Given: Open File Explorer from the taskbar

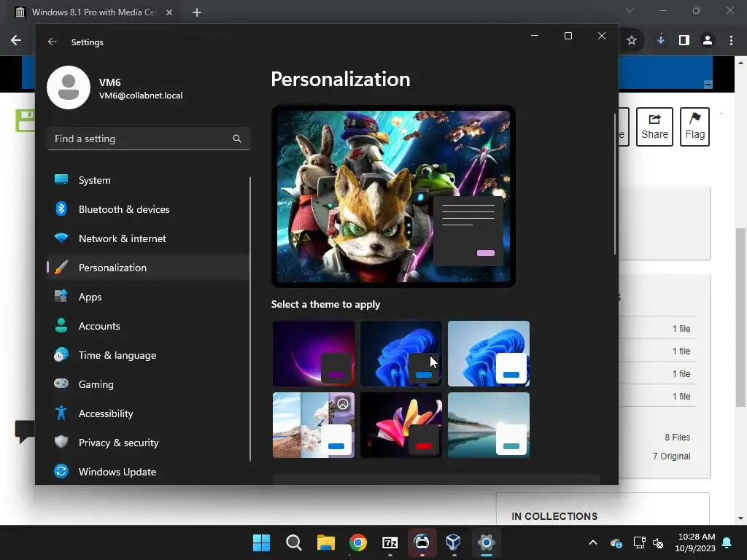Looking at the screenshot, I should (326, 542).
